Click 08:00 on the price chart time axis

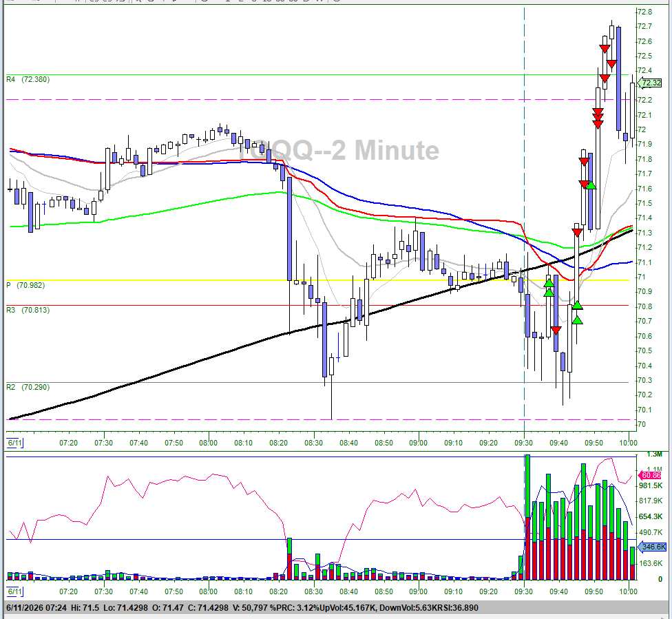[x=209, y=443]
